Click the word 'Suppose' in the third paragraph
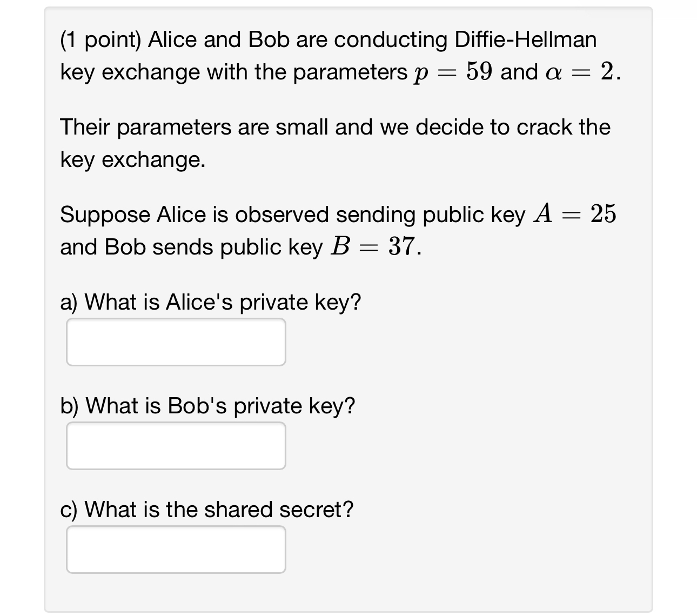The width and height of the screenshot is (697, 616). [99, 213]
